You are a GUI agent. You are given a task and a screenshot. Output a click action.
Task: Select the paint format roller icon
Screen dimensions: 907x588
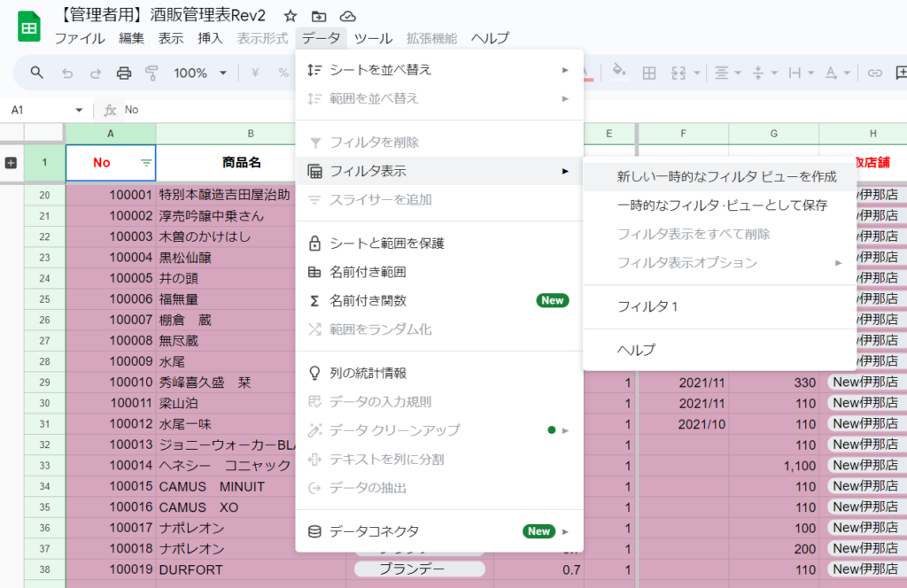[151, 73]
